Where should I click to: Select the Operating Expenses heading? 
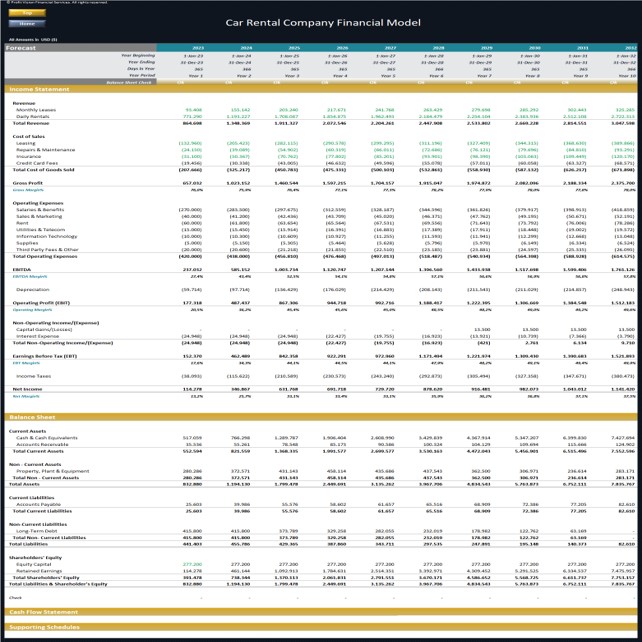pyautogui.click(x=38, y=203)
